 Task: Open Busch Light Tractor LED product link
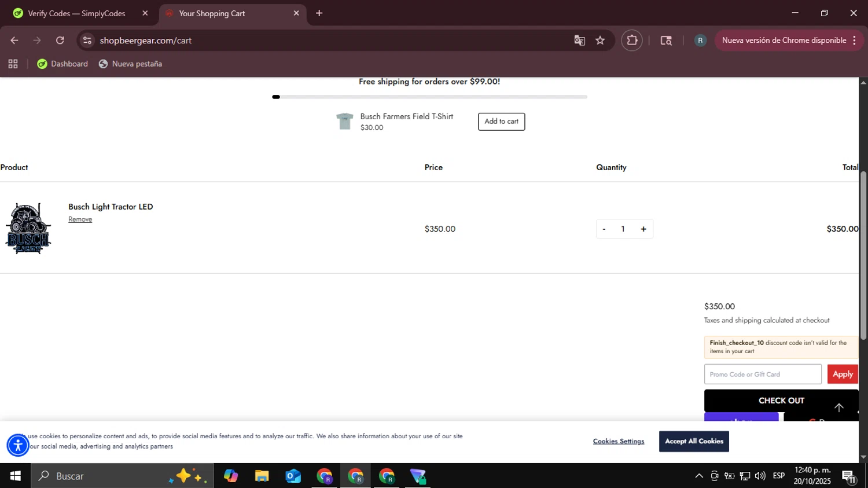(x=111, y=207)
